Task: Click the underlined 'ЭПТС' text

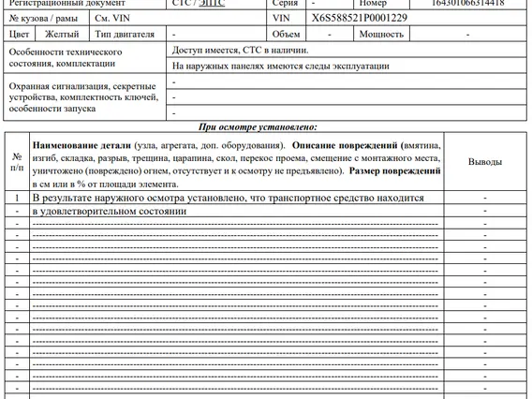Action: tap(212, 4)
